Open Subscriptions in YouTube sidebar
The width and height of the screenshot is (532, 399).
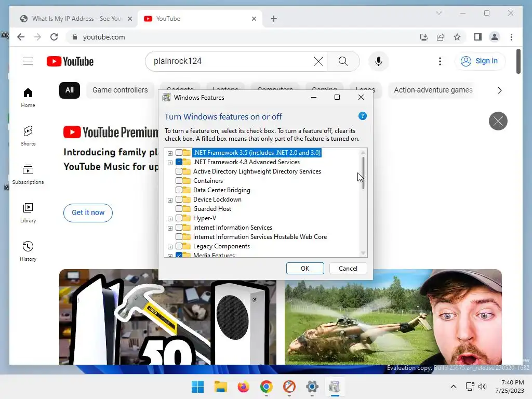coord(28,175)
